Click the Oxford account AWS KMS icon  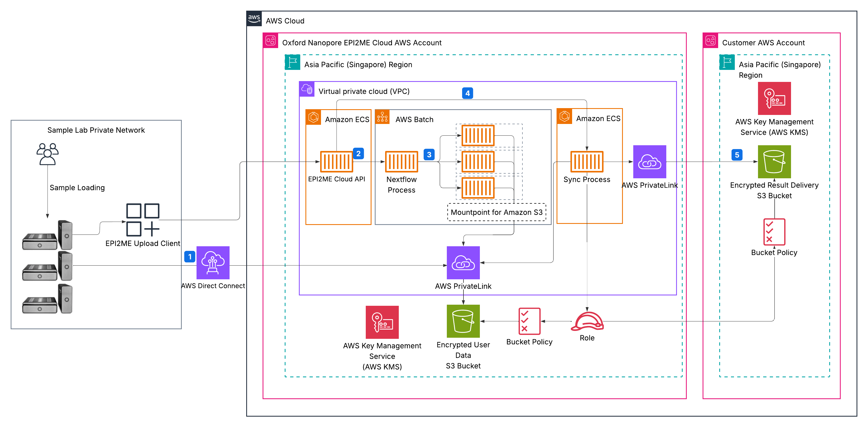click(382, 322)
